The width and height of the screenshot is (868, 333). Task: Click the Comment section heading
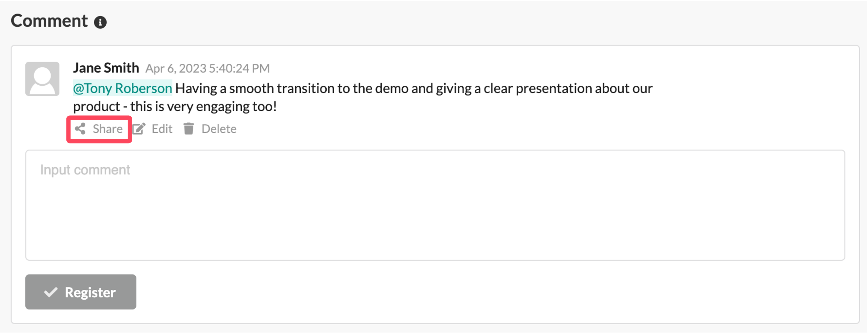pyautogui.click(x=49, y=21)
